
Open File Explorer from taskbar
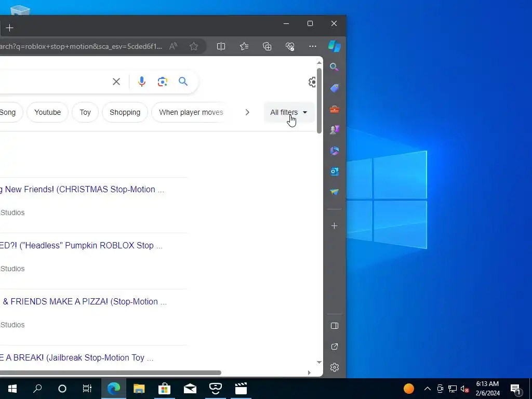(139, 389)
